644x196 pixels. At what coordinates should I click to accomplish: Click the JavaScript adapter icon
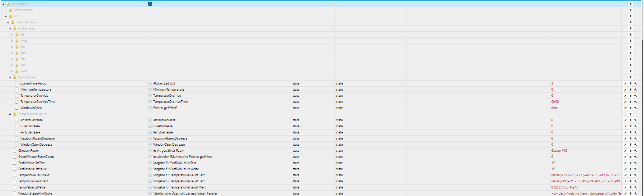click(x=150, y=4)
